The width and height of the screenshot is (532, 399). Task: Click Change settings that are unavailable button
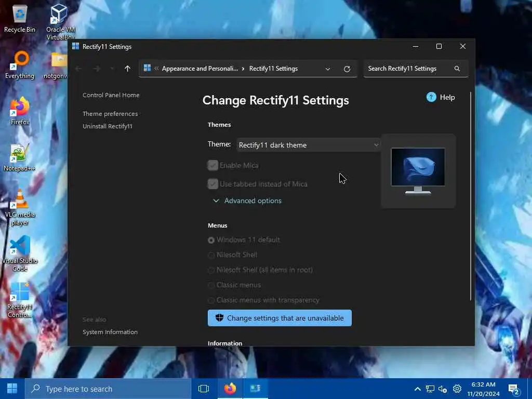pyautogui.click(x=280, y=318)
